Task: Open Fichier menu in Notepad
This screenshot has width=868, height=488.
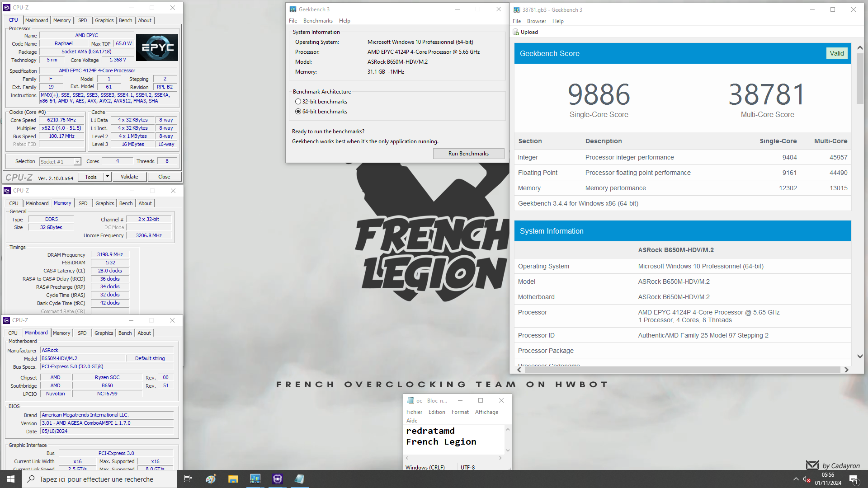Action: [x=414, y=412]
